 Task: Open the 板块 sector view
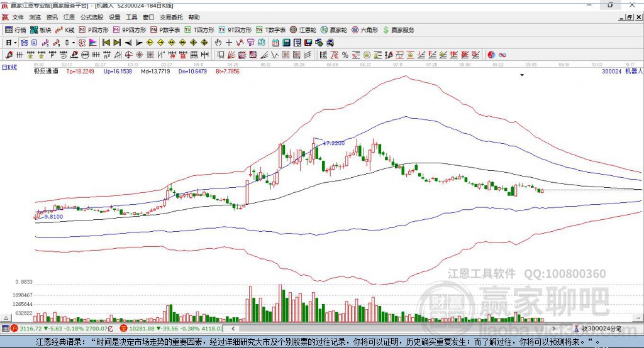[x=41, y=30]
